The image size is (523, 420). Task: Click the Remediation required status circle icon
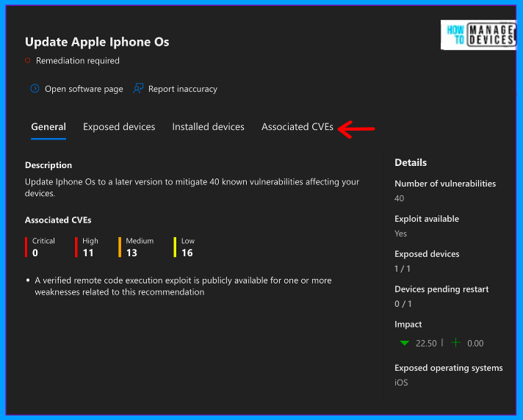click(28, 60)
